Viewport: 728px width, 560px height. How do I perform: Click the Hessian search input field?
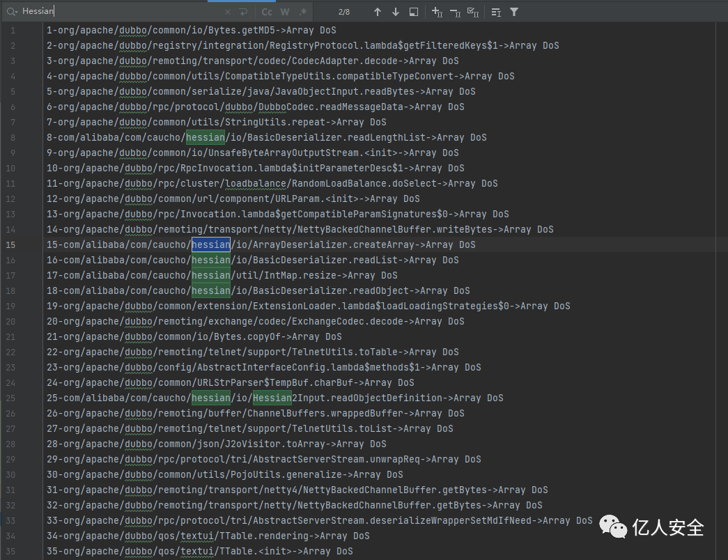pos(121,12)
